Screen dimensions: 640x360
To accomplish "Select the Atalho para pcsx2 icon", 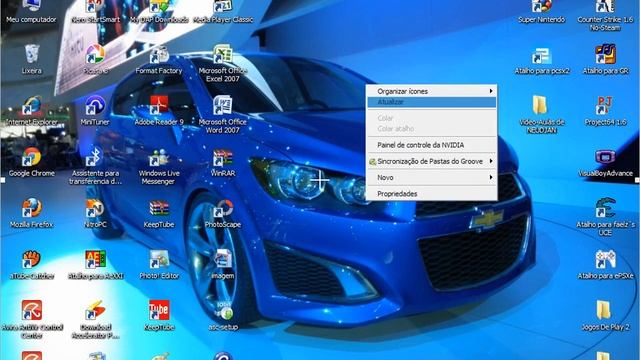I will [x=542, y=55].
